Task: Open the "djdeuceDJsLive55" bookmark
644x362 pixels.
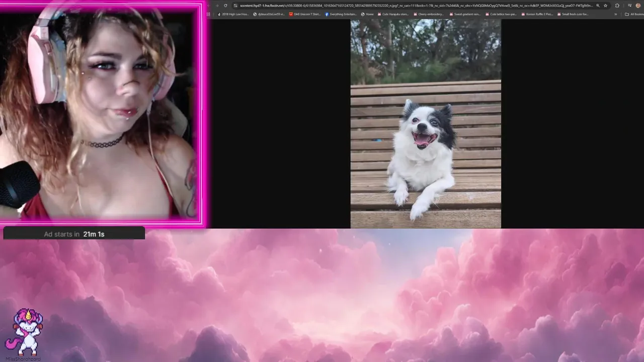Action: [269, 14]
